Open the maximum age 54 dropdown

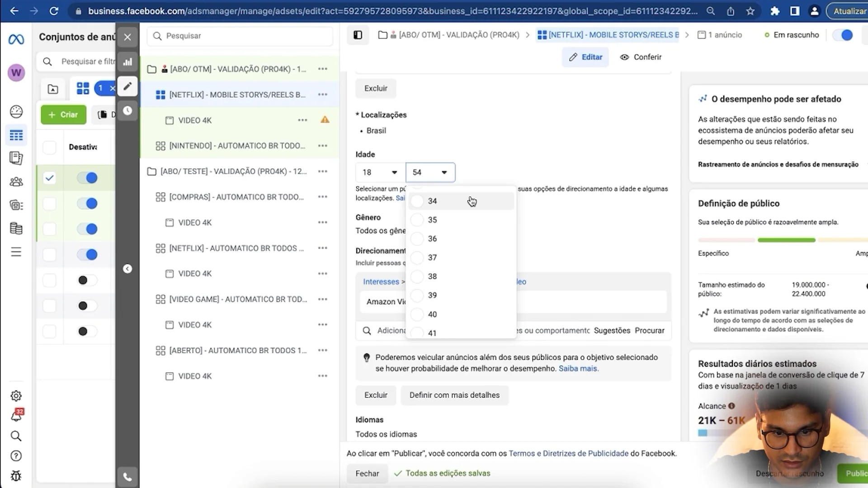point(430,172)
